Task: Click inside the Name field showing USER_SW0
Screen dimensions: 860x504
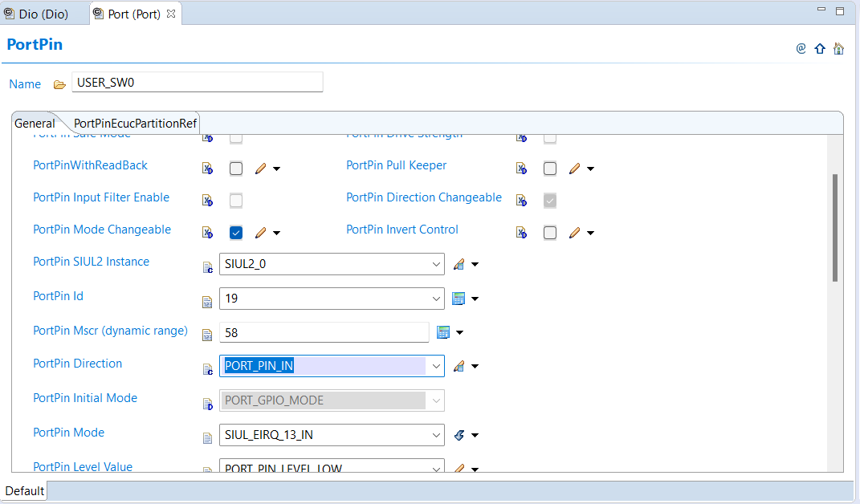Action: pyautogui.click(x=197, y=81)
